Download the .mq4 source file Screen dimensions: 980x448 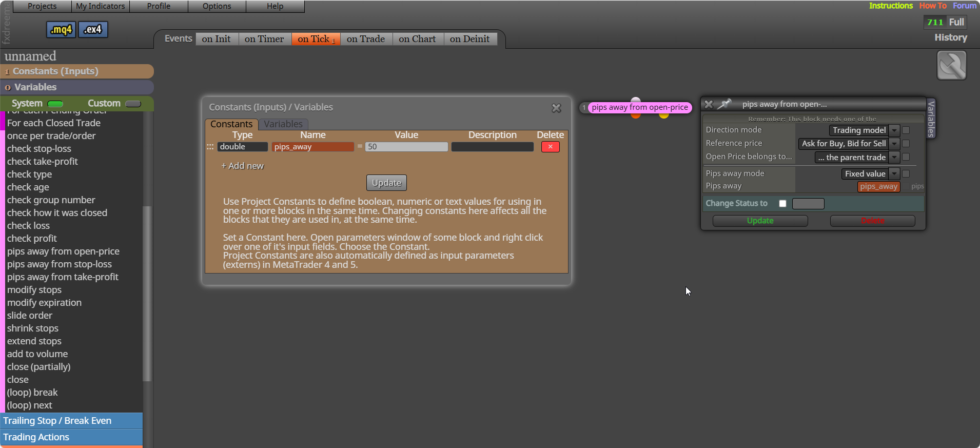coord(61,30)
